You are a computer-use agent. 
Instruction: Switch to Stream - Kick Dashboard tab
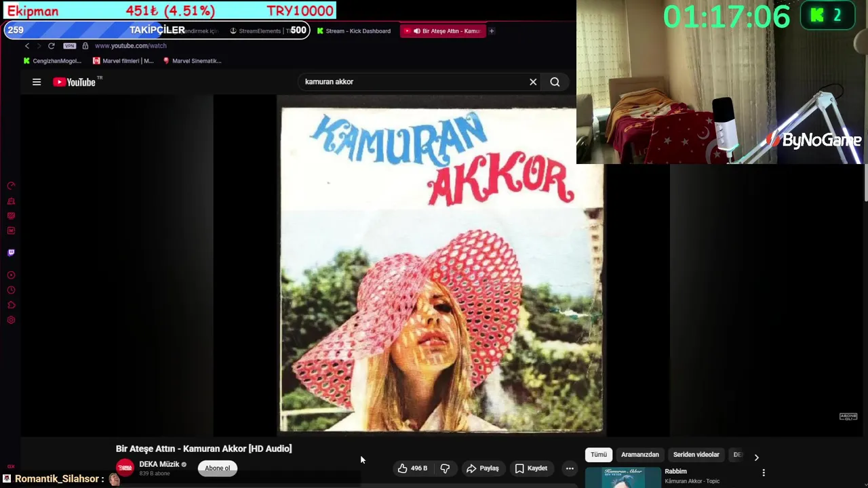[354, 30]
